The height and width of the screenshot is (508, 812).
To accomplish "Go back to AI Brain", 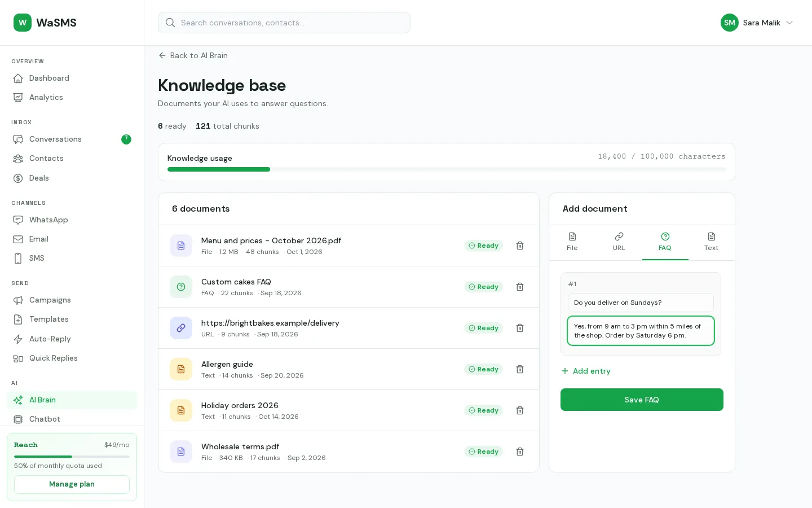I will [193, 55].
